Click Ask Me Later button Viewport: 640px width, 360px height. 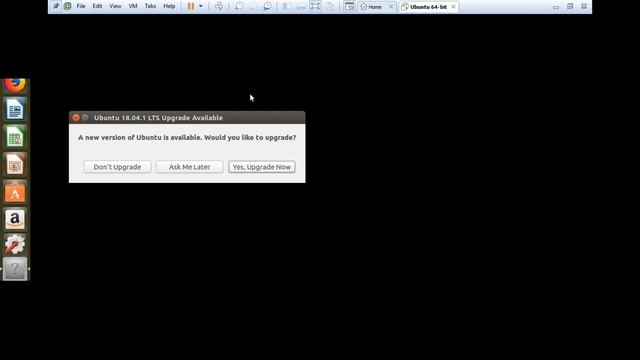pos(189,167)
